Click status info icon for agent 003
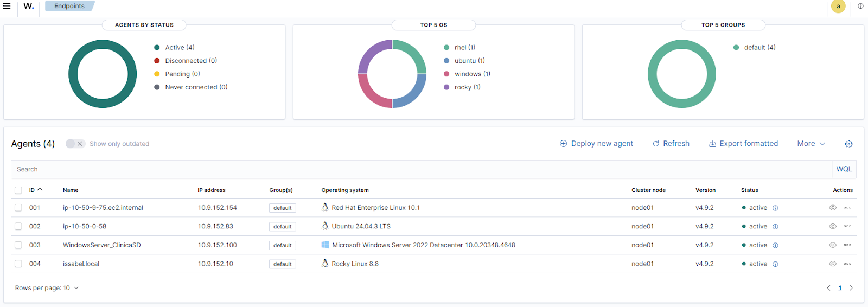This screenshot has width=868, height=307. click(x=775, y=245)
